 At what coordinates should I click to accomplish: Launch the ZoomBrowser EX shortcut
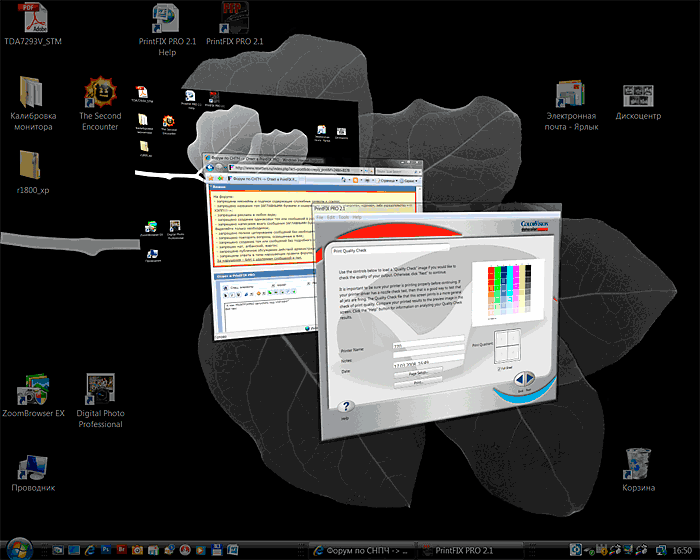(x=33, y=396)
